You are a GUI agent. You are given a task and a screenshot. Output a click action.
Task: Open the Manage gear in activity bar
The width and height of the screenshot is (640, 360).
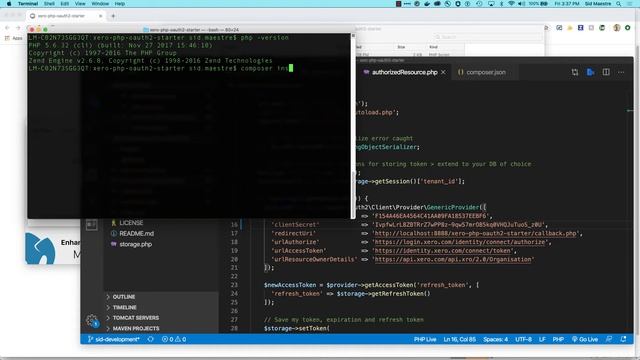[92, 320]
